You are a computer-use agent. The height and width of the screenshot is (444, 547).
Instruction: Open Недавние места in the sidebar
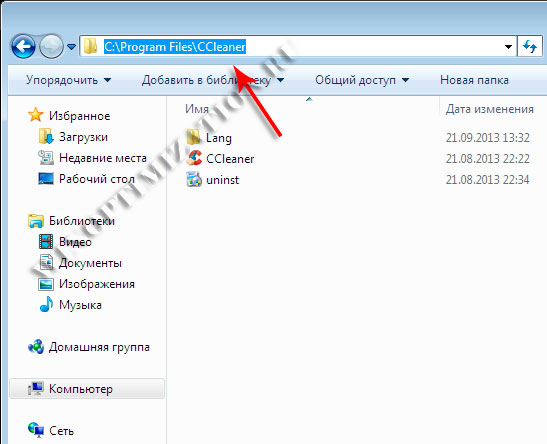[103, 158]
